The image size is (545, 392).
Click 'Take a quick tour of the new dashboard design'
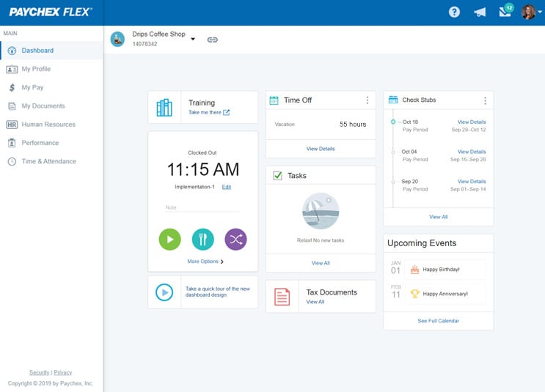[x=218, y=292]
